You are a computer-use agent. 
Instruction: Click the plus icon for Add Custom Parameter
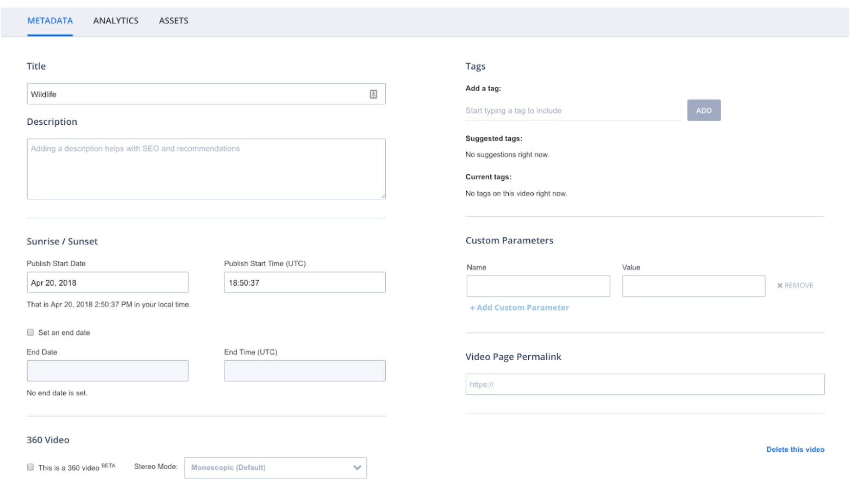[472, 308]
